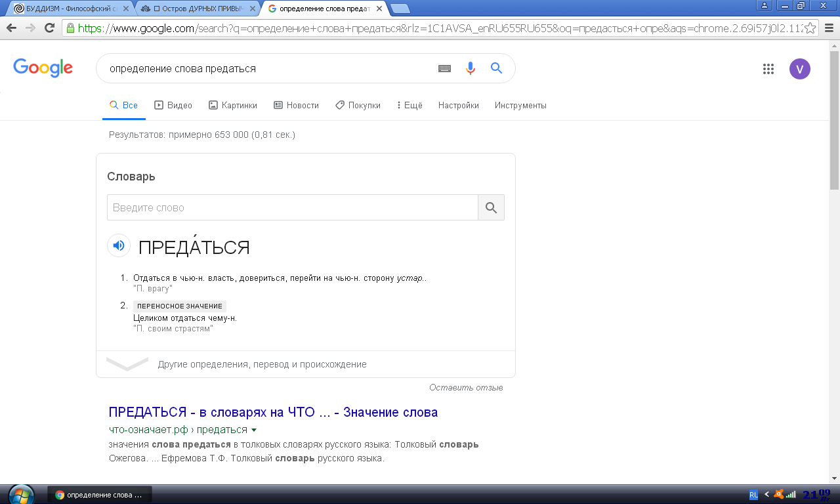Open Настройки search settings
This screenshot has height=504, width=840.
point(459,105)
